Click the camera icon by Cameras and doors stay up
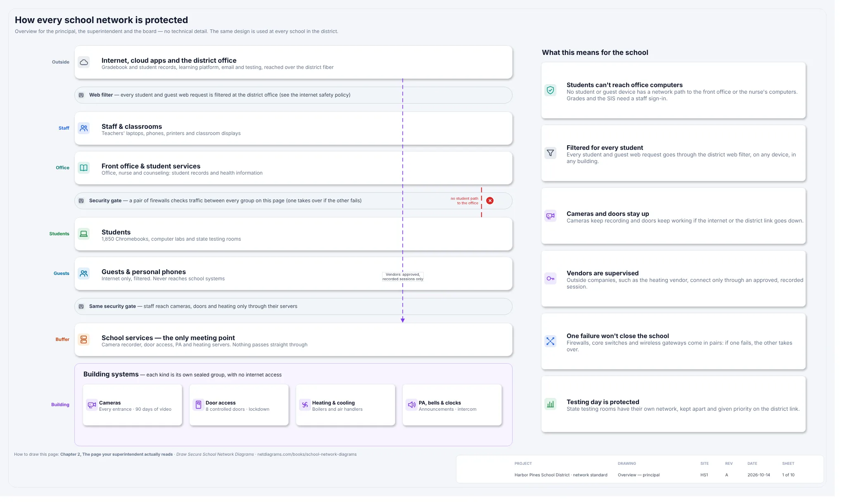 coord(551,216)
